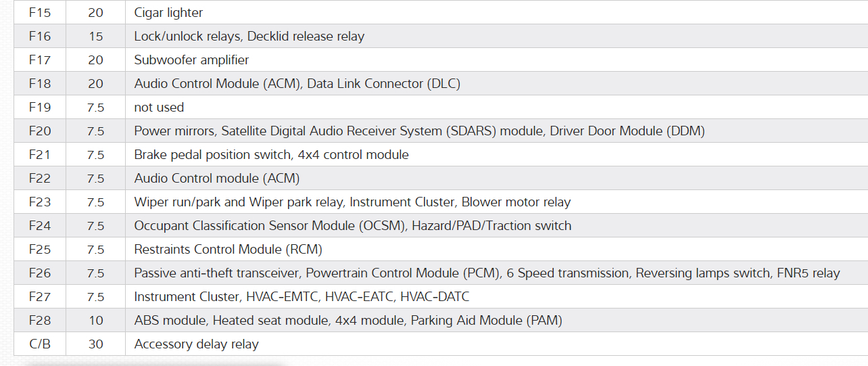Click the F23 wiper run/park description

[x=352, y=202]
